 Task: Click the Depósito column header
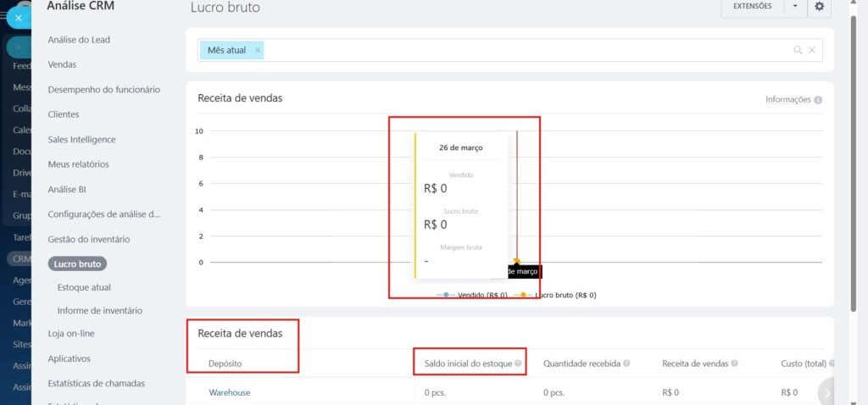coord(225,363)
